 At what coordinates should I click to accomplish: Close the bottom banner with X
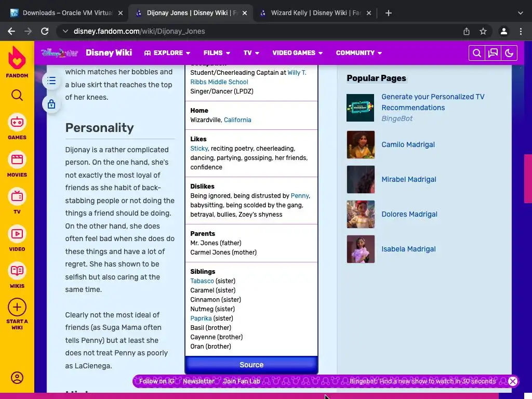pyautogui.click(x=513, y=381)
